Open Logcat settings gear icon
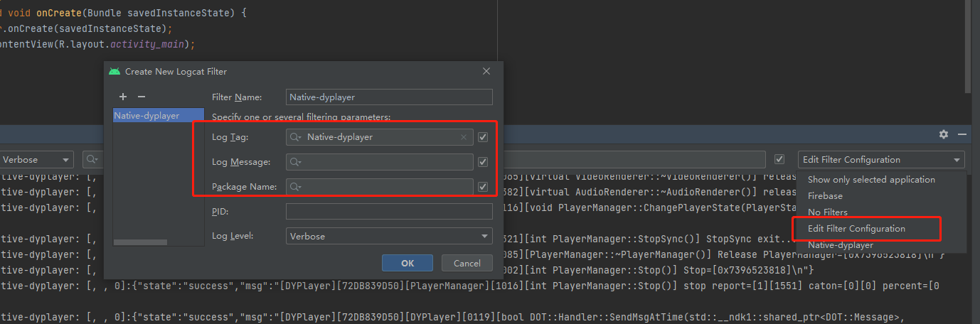The image size is (980, 324). pyautogui.click(x=944, y=134)
